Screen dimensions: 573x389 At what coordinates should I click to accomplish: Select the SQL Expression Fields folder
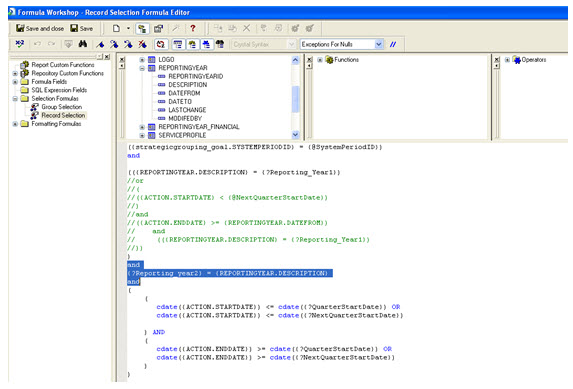pyautogui.click(x=59, y=90)
